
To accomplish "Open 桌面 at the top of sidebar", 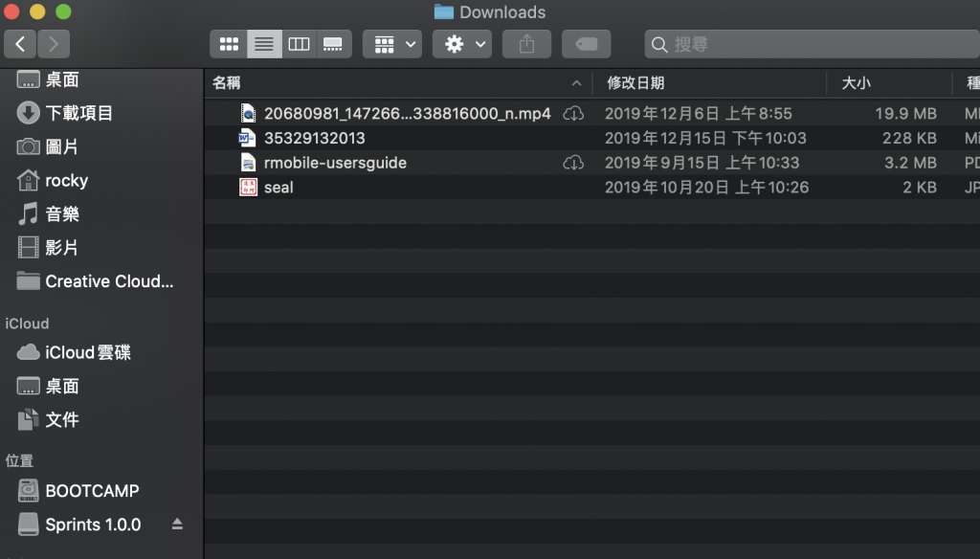I will (62, 79).
